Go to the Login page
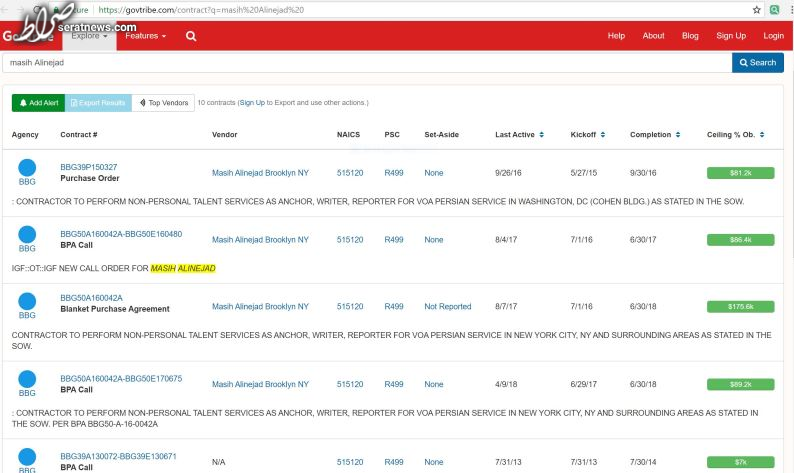 pos(773,36)
